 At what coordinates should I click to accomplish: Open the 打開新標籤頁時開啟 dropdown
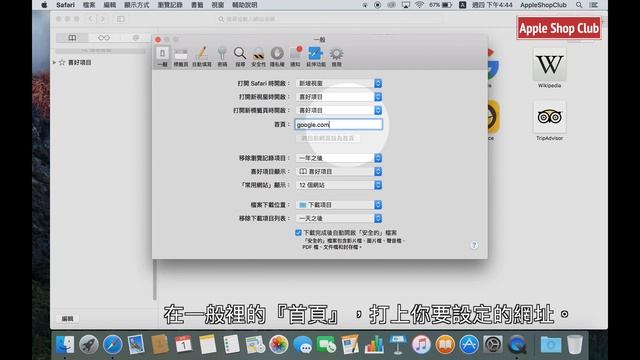point(339,110)
